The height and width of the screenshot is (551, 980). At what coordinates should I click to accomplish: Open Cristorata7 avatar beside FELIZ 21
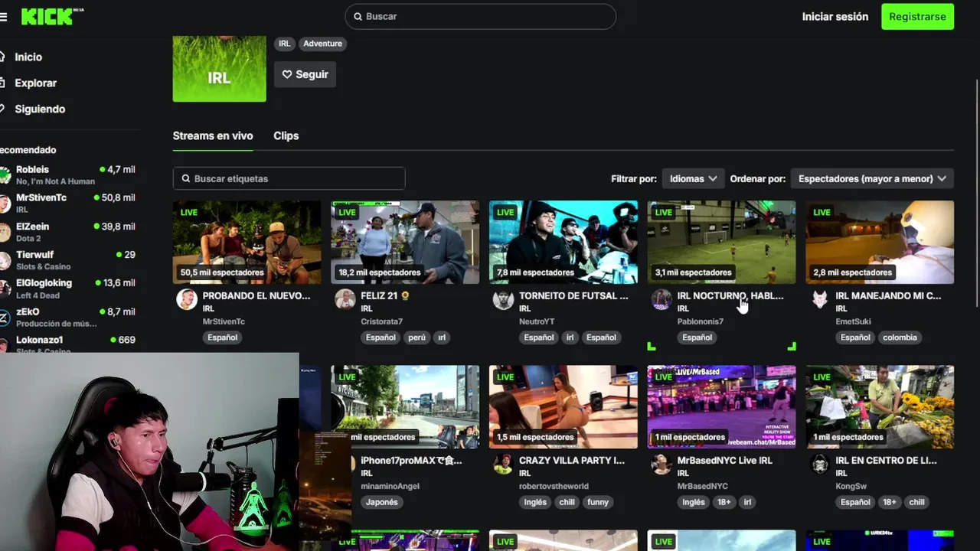point(345,299)
